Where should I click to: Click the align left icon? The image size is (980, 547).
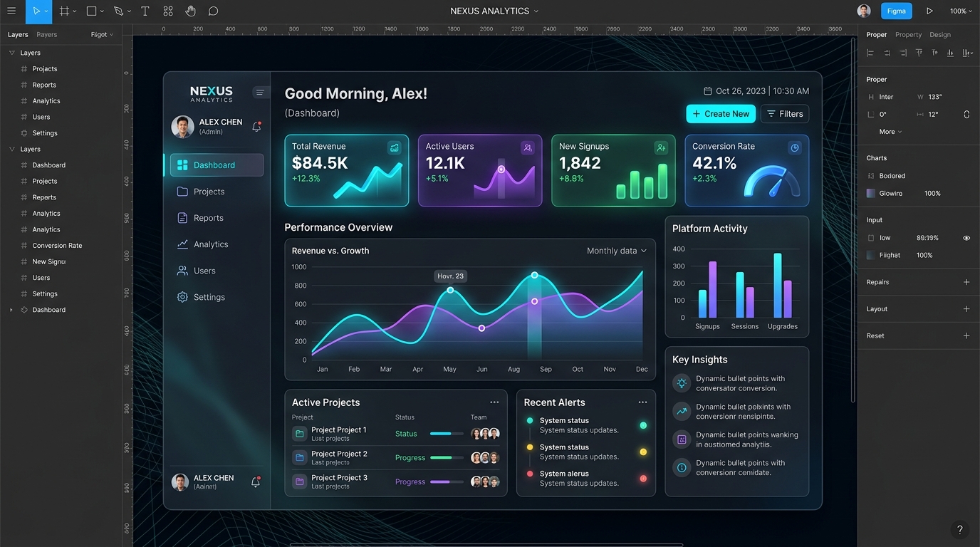tap(870, 53)
